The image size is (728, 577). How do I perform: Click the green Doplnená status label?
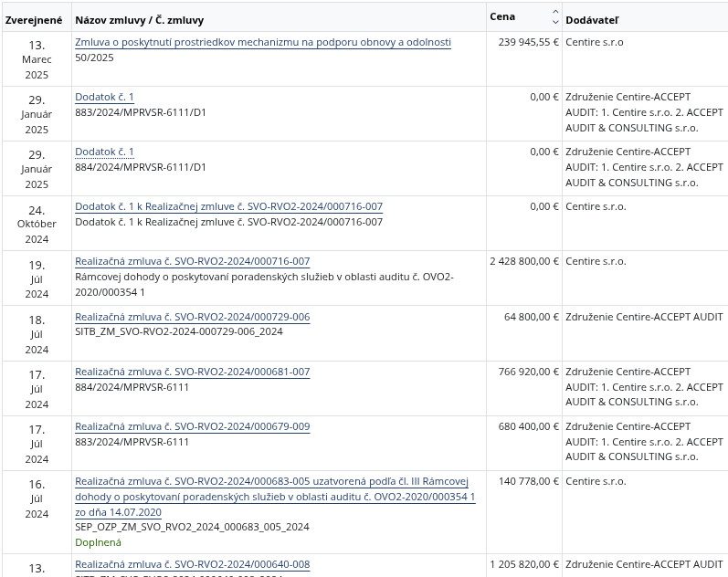click(x=98, y=541)
